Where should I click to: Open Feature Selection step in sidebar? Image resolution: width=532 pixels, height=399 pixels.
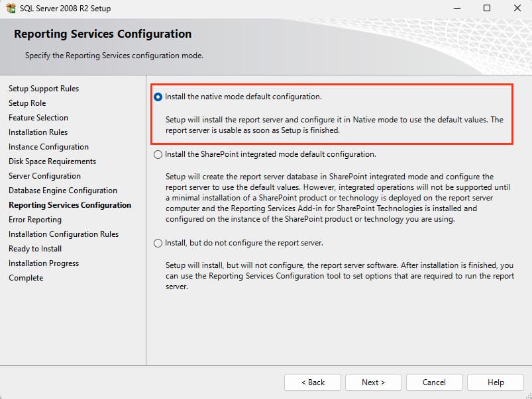38,118
